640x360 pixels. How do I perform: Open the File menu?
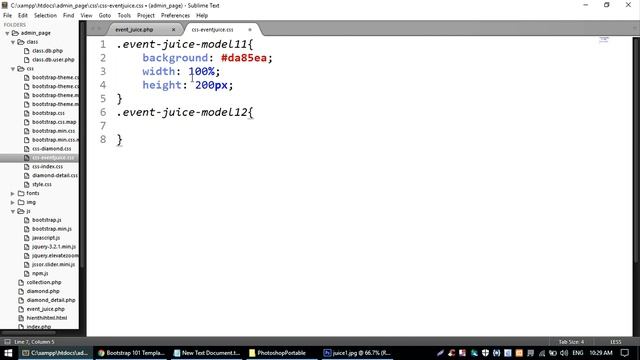coord(7,16)
